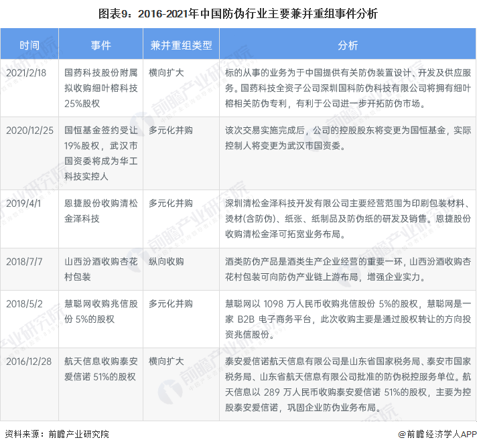The image size is (477, 448).
Task: Click analysis text starting '标的从事的业务为于中国提供'
Action: 348,88
